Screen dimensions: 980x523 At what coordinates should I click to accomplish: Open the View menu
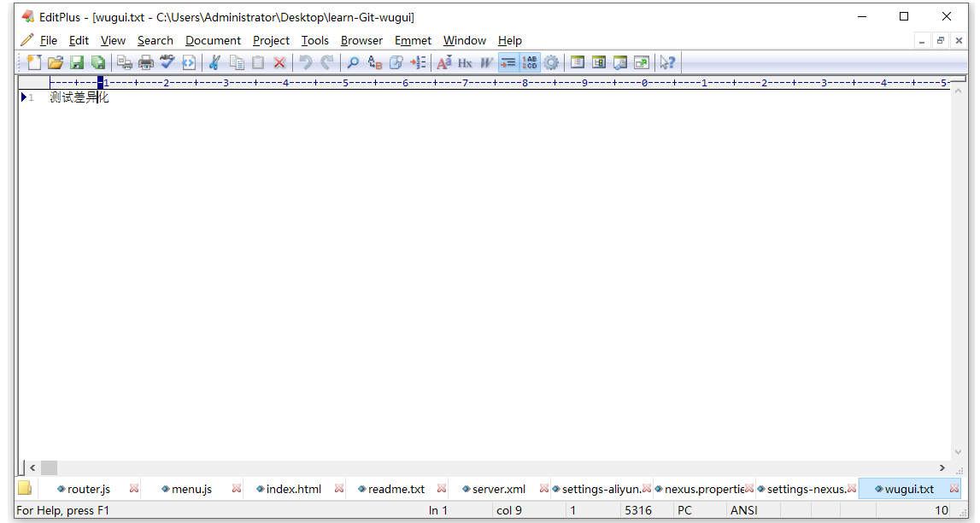[x=113, y=41]
